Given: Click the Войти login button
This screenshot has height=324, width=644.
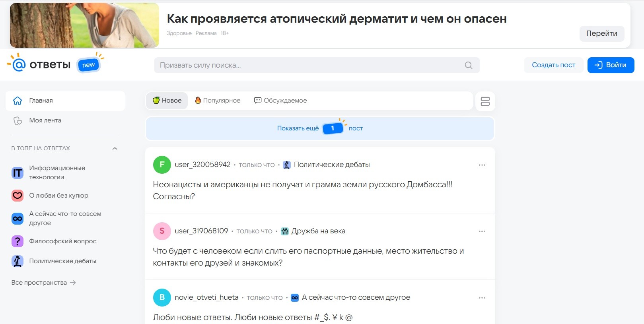Looking at the screenshot, I should [611, 65].
